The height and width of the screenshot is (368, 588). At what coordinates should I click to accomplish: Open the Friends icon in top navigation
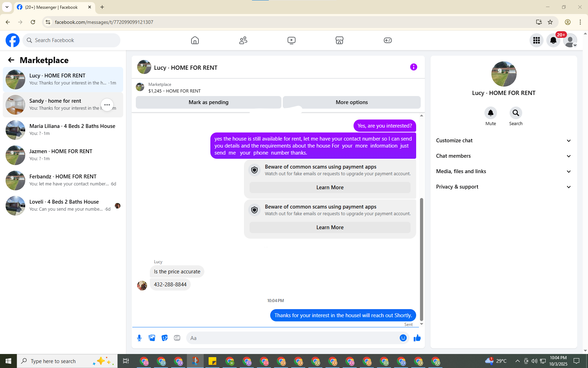point(243,40)
